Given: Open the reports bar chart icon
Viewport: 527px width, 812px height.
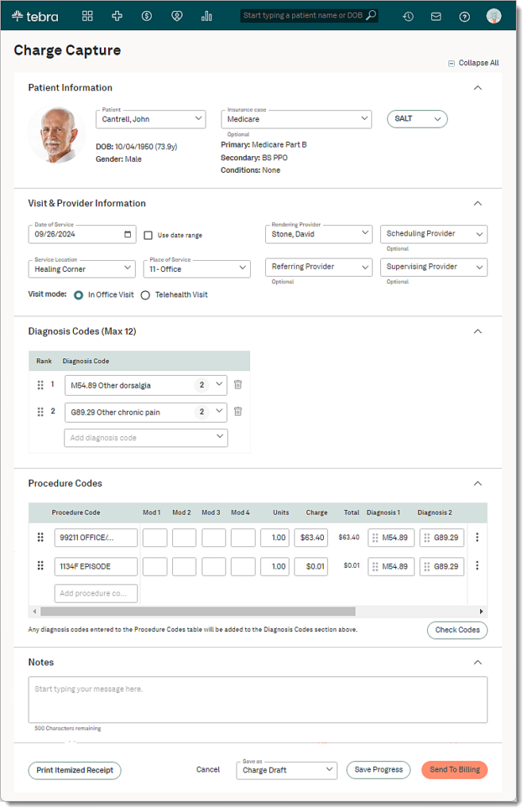Looking at the screenshot, I should 207,16.
